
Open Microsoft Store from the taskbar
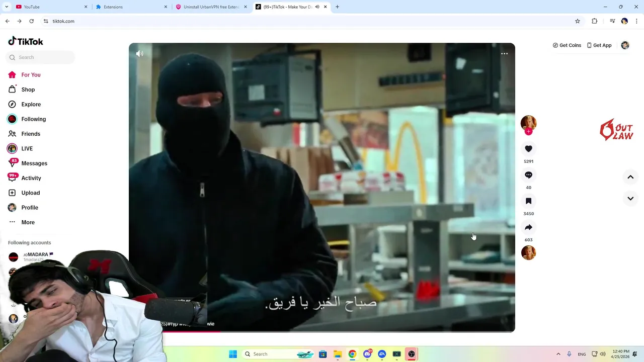(323, 354)
